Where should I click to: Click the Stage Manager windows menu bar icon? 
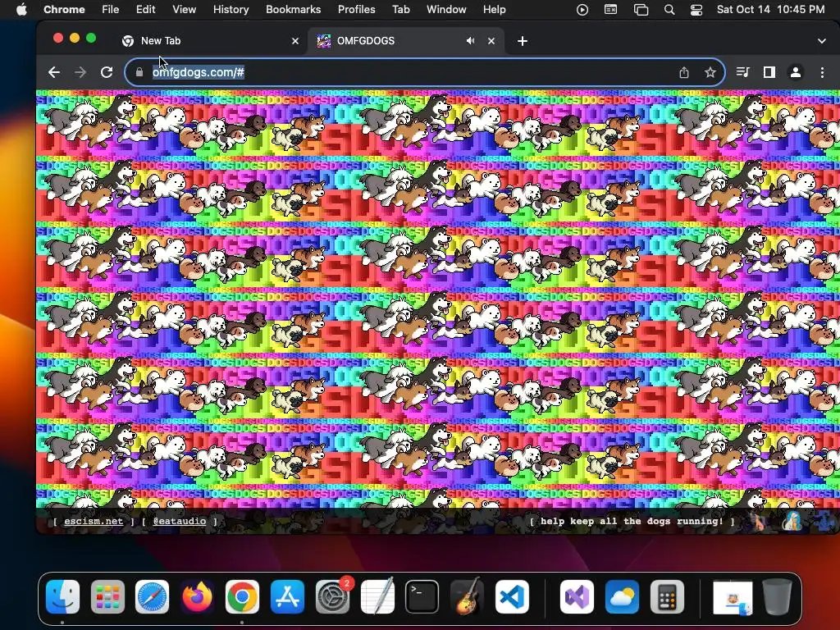coord(641,10)
